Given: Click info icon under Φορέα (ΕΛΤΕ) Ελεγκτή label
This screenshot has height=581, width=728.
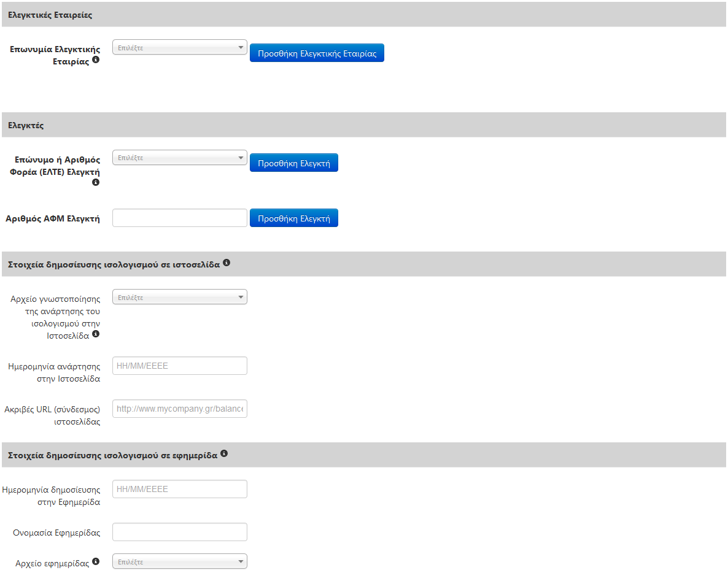Looking at the screenshot, I should (x=96, y=182).
